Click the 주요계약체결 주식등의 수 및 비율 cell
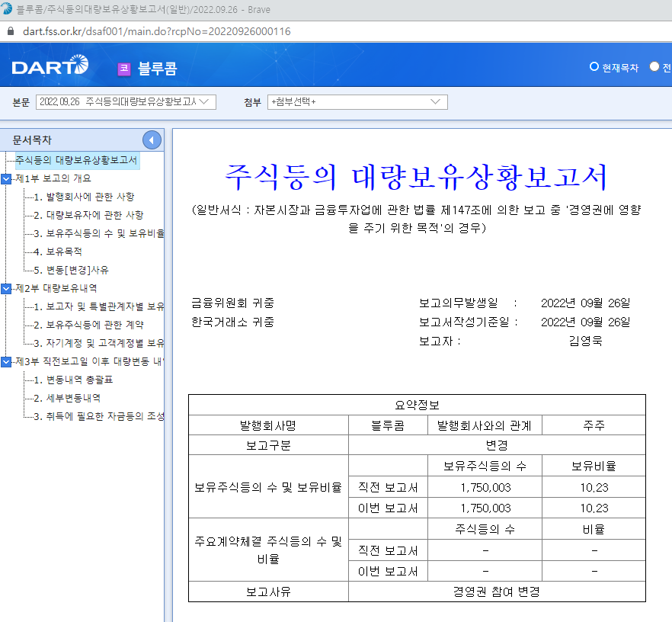The width and height of the screenshot is (672, 622). click(x=269, y=550)
